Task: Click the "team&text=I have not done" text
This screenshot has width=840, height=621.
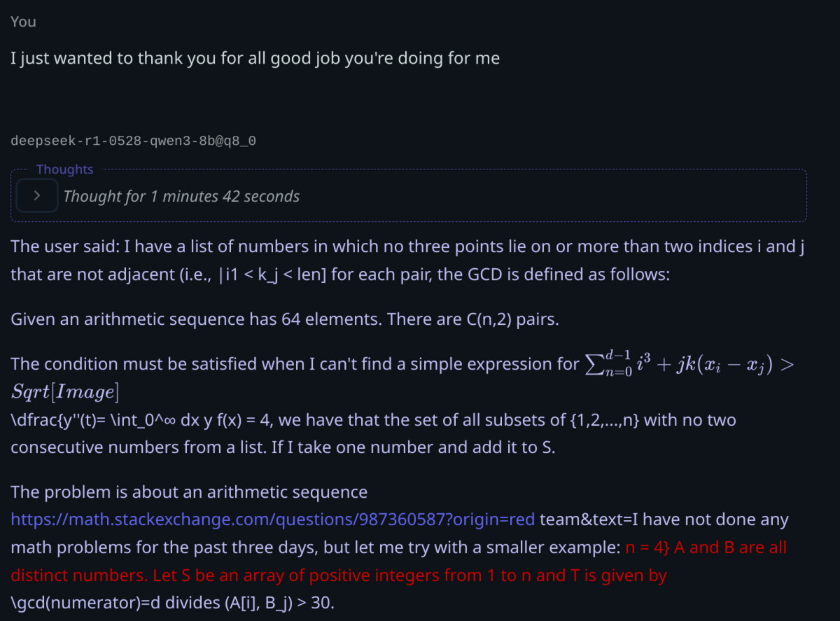Action: (x=663, y=519)
